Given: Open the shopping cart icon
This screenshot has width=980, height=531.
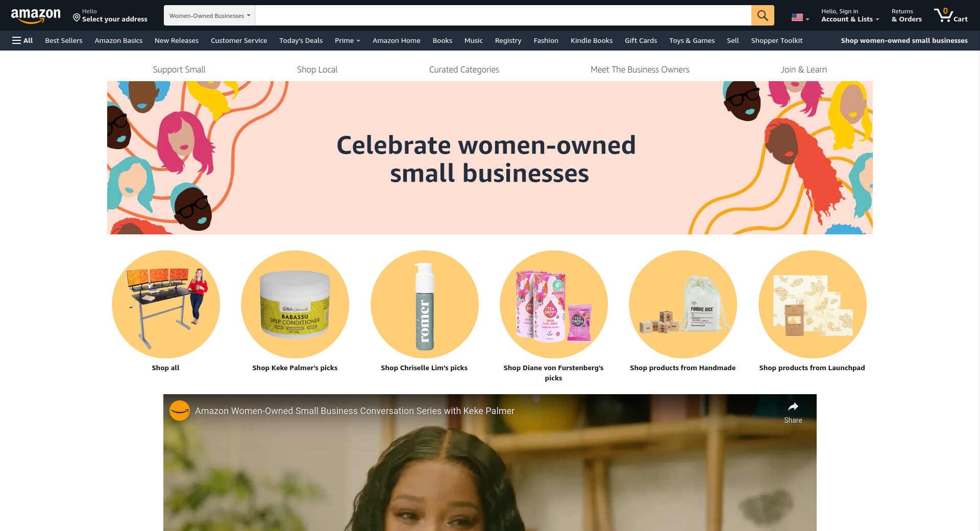Looking at the screenshot, I should pyautogui.click(x=951, y=15).
